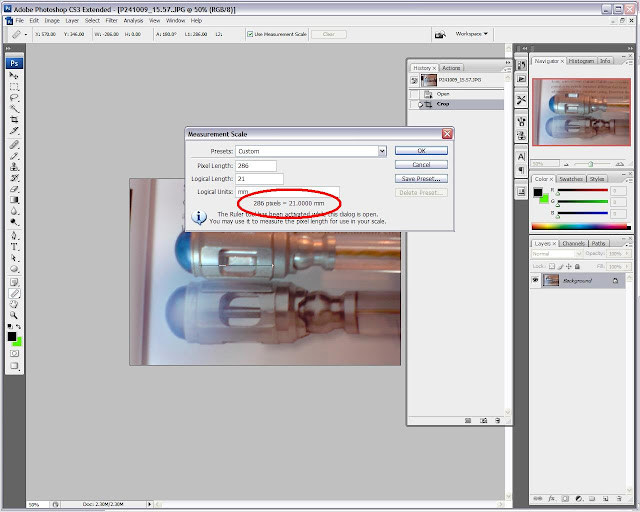The width and height of the screenshot is (640, 512).
Task: Toggle Quick Mask mode button
Action: (14, 354)
